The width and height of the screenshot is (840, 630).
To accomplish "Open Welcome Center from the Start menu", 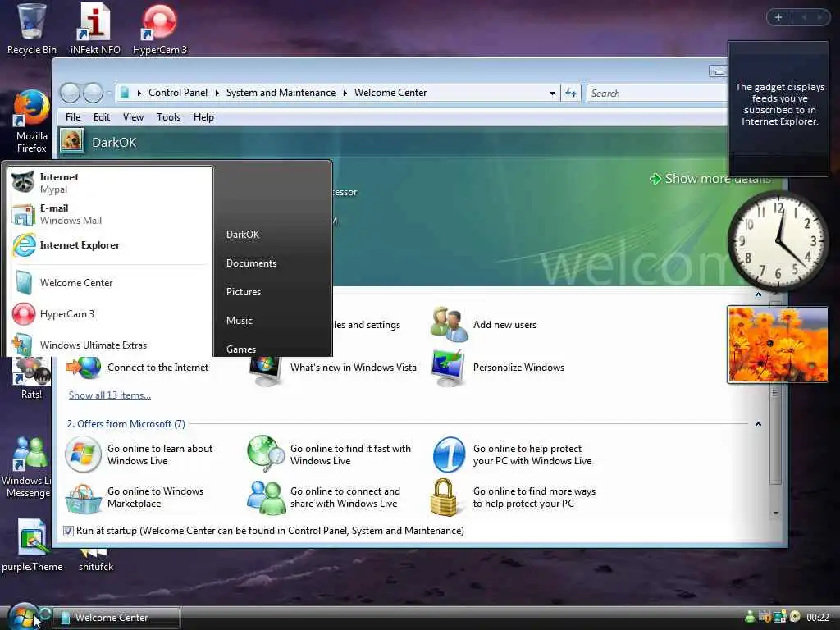I will tap(110, 282).
